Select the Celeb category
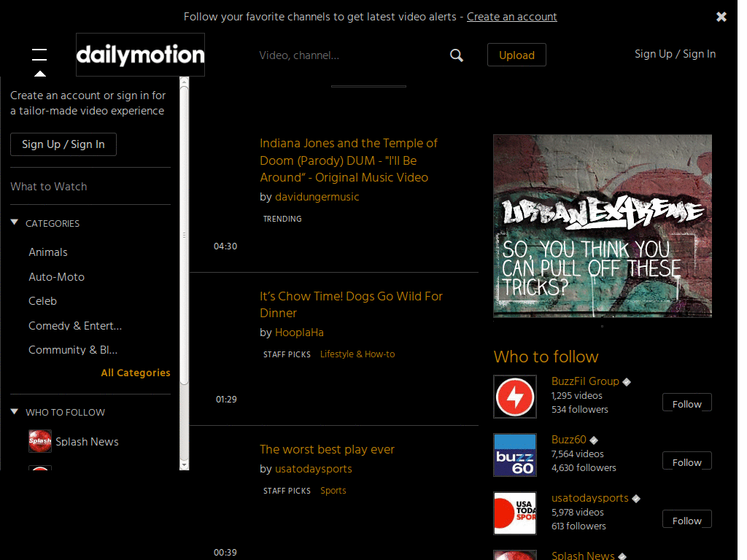The width and height of the screenshot is (747, 560). 43,301
